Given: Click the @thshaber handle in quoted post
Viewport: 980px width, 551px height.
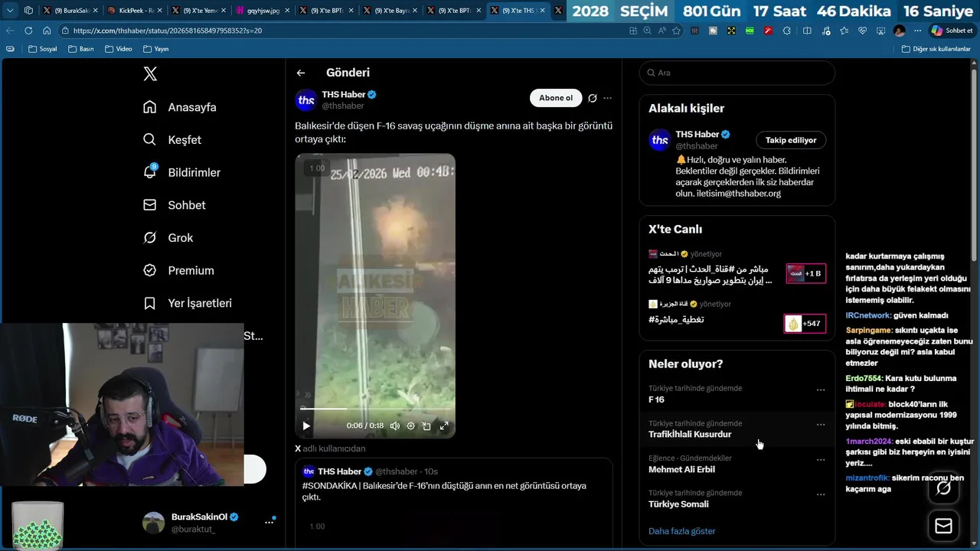Looking at the screenshot, I should 397,471.
